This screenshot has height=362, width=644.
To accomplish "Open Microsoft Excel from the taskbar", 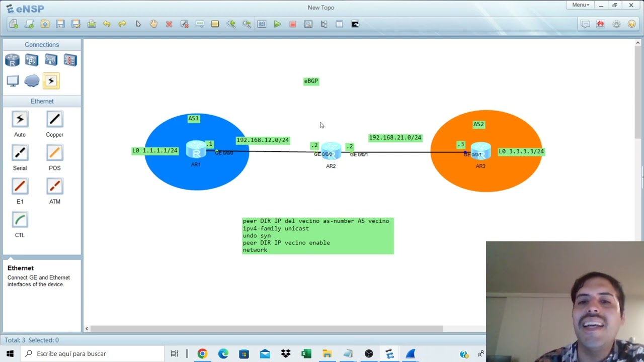I will point(306,354).
